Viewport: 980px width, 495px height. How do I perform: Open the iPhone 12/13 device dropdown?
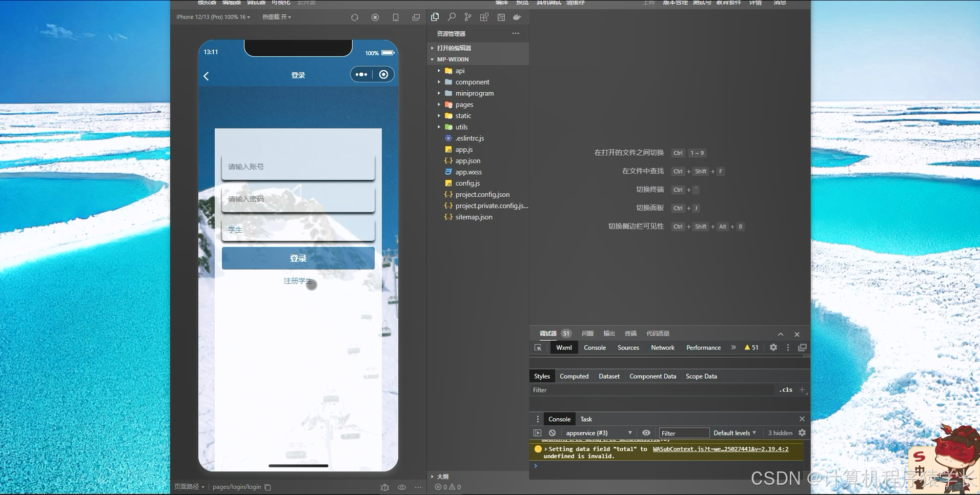(x=213, y=17)
